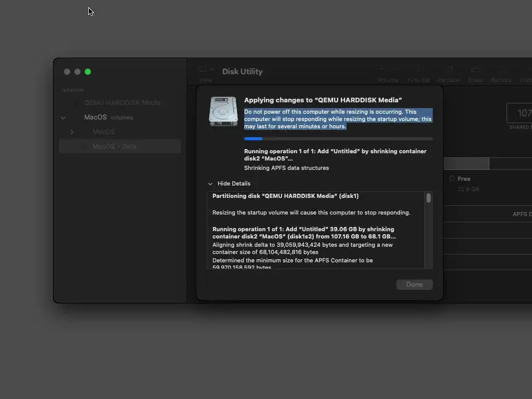Click 'Applying changes to QEMU HARDDISK Media' title
This screenshot has height=399, width=532.
[323, 100]
